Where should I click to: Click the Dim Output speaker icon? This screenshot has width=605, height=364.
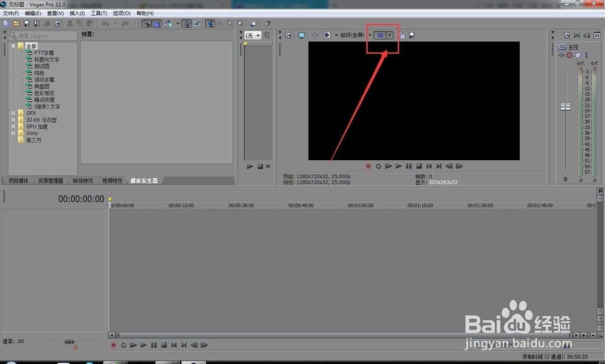(x=587, y=35)
